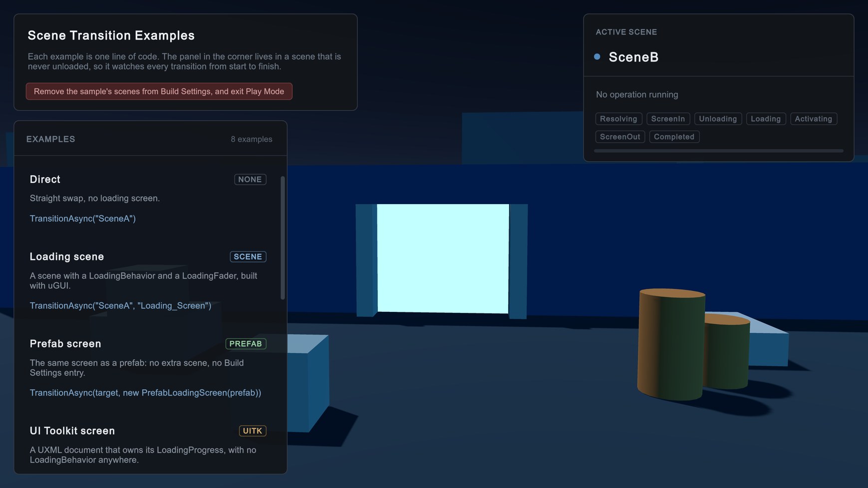Click the Scene Transition Examples heading

click(x=111, y=35)
